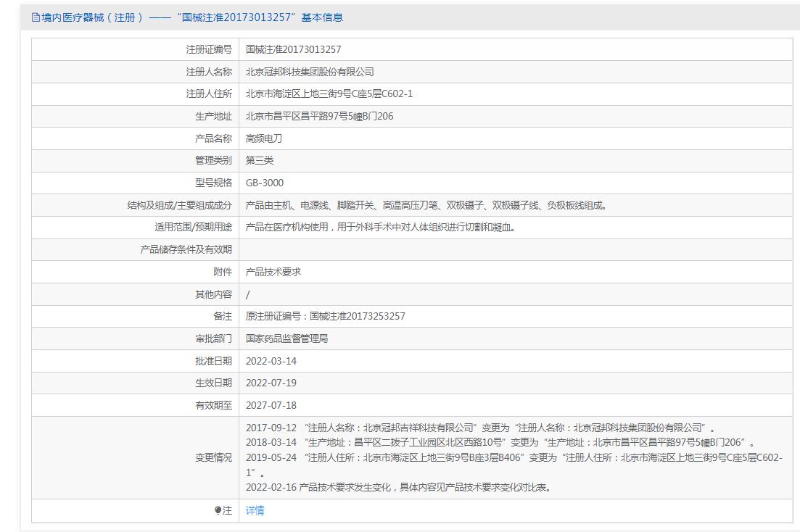Select production address 北京市昌平区昌平路97号5幢B门206
This screenshot has height=532, width=800.
tap(319, 116)
